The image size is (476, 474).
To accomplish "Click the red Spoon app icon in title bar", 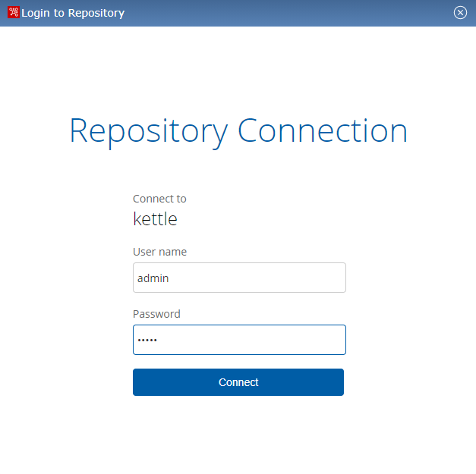I will click(14, 12).
